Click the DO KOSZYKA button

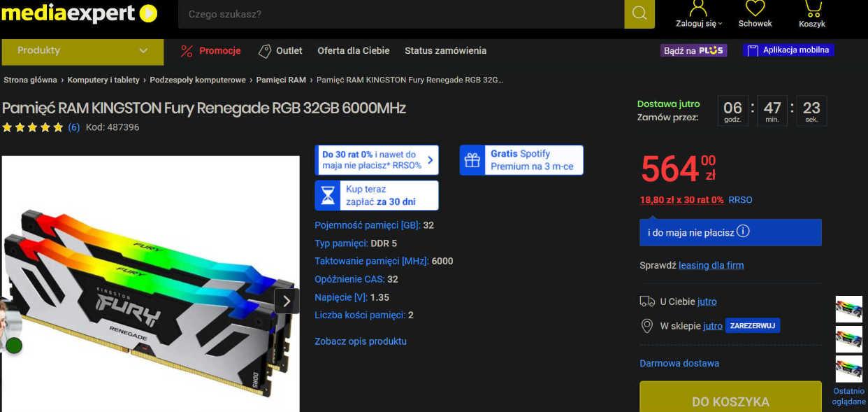[730, 397]
